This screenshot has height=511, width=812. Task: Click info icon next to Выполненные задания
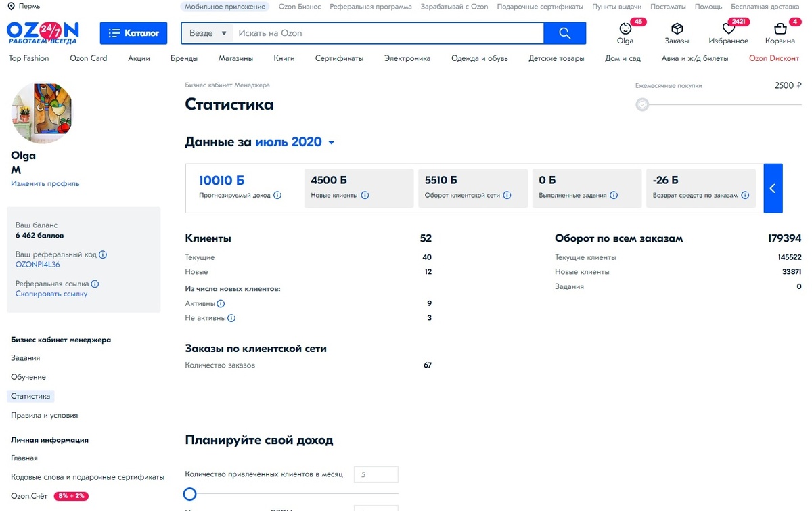[614, 195]
